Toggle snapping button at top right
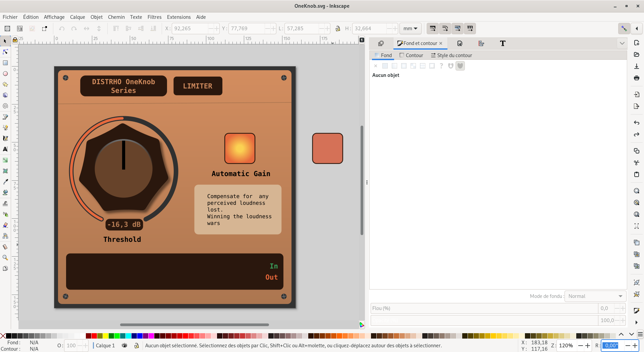The image size is (644, 352). tap(624, 29)
